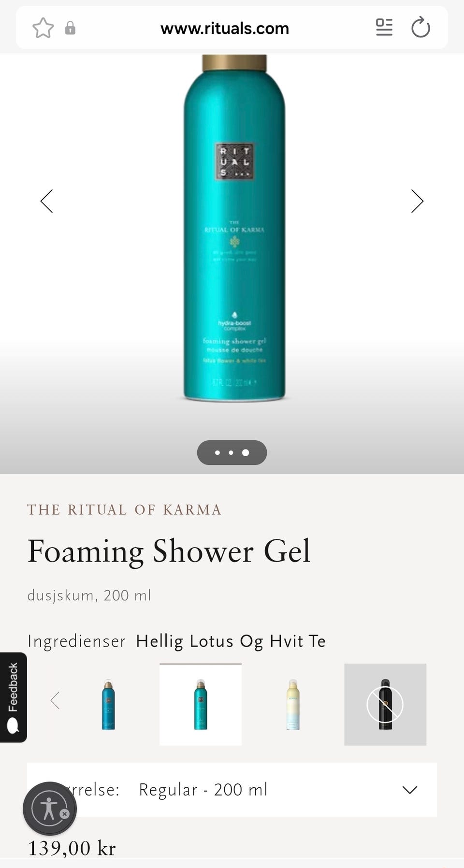Tap the padlock security icon

pyautogui.click(x=70, y=28)
